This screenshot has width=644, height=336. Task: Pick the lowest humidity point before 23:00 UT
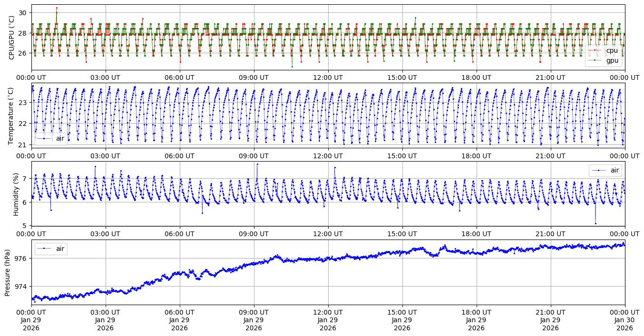(x=595, y=223)
